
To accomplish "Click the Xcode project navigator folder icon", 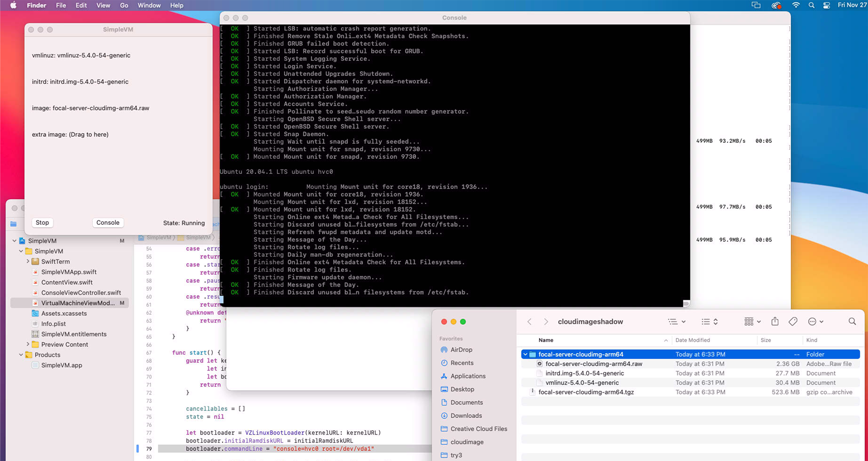I will 13,224.
